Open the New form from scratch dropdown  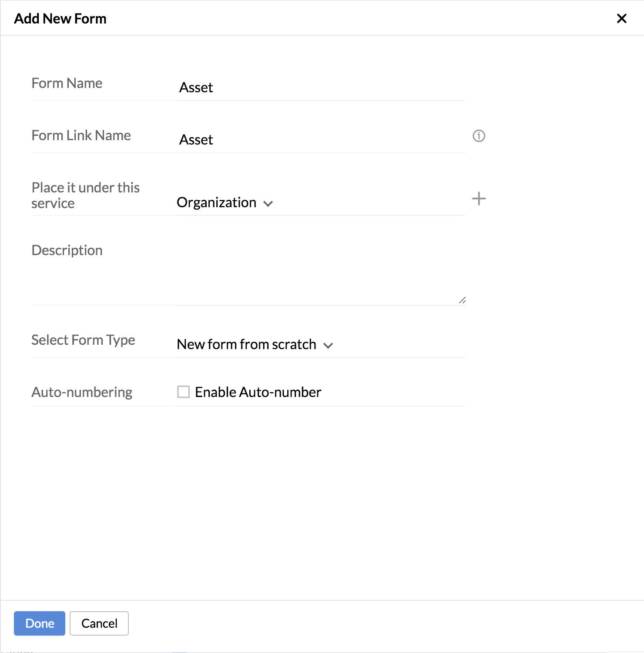coord(255,344)
